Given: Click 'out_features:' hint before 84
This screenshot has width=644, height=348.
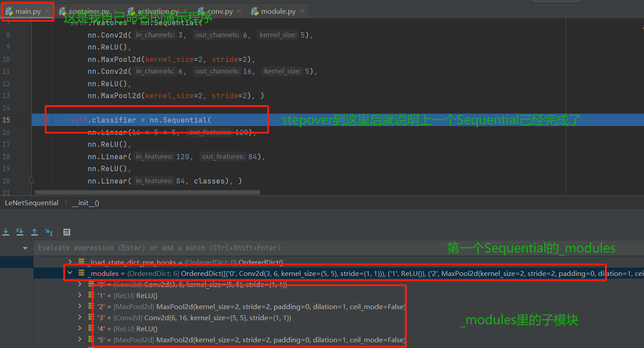Looking at the screenshot, I should coord(223,157).
